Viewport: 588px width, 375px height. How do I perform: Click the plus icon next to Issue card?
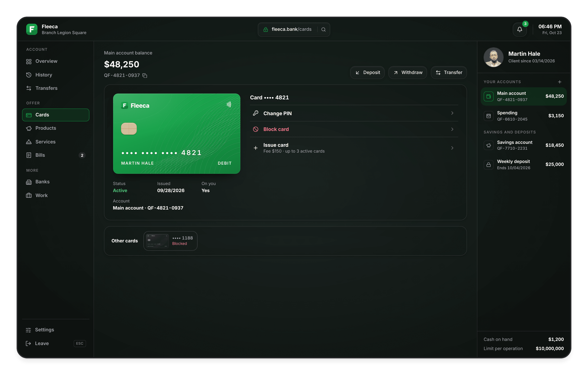click(255, 148)
